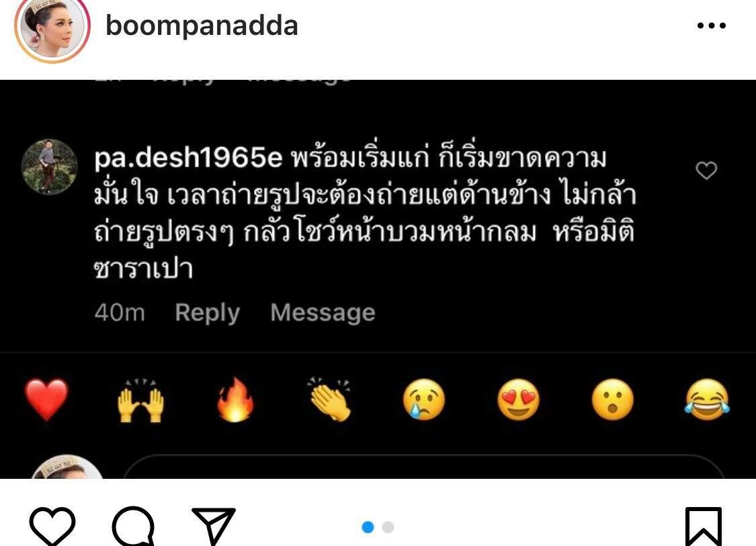Like the pa.desh1965e comment heart
Image resolution: width=756 pixels, height=546 pixels.
(706, 170)
